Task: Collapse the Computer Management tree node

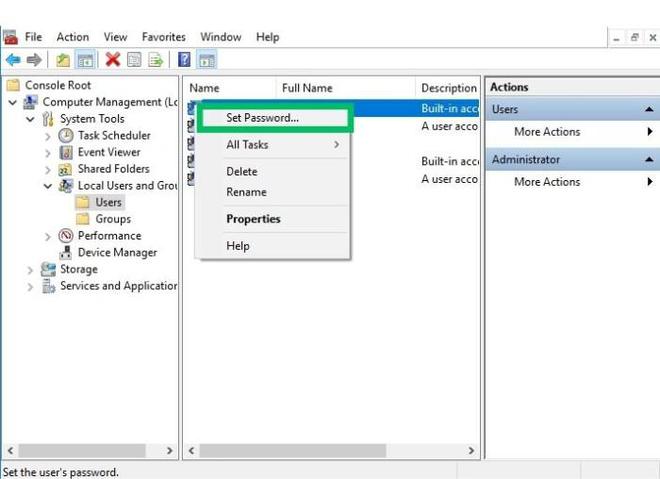Action: point(13,102)
